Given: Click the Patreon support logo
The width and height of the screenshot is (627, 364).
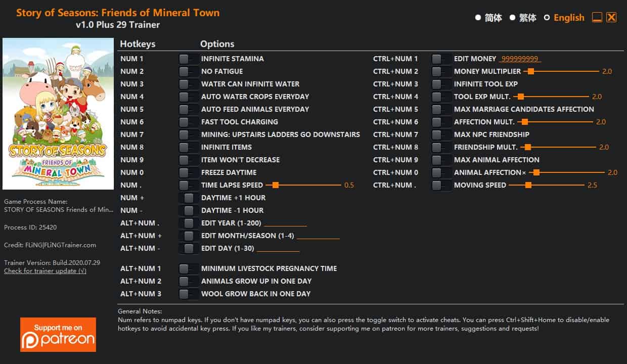Looking at the screenshot, I should pos(58,334).
